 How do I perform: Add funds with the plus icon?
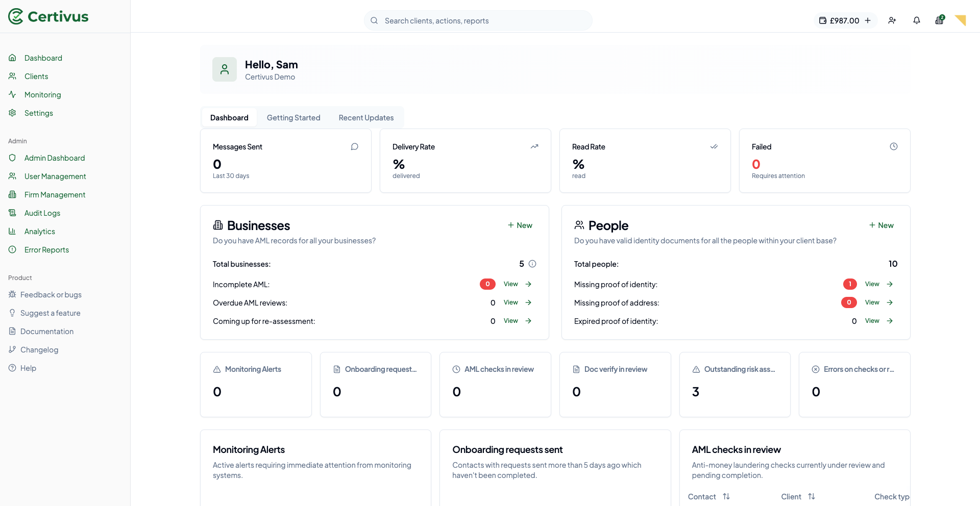point(868,20)
